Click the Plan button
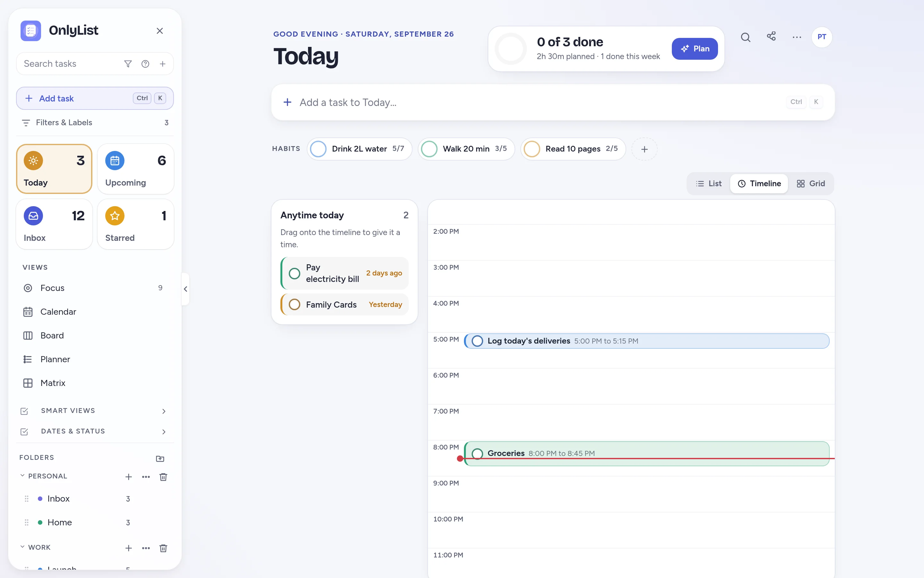Image resolution: width=924 pixels, height=578 pixels. click(695, 49)
